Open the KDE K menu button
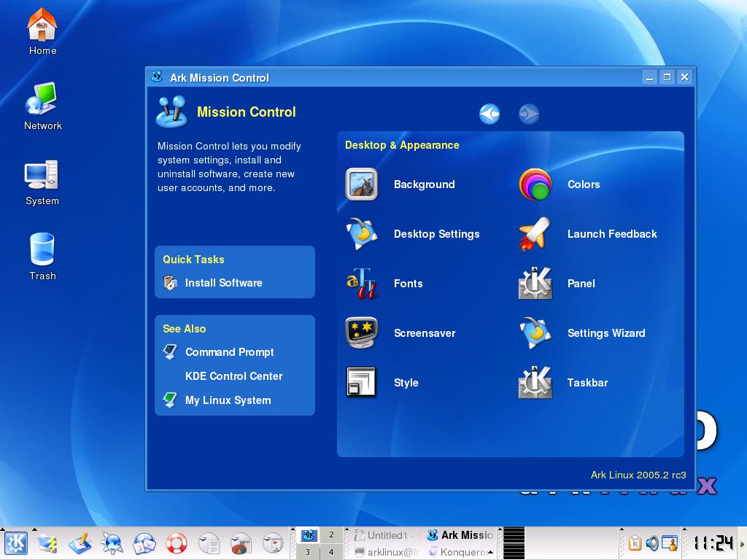 coord(16,543)
